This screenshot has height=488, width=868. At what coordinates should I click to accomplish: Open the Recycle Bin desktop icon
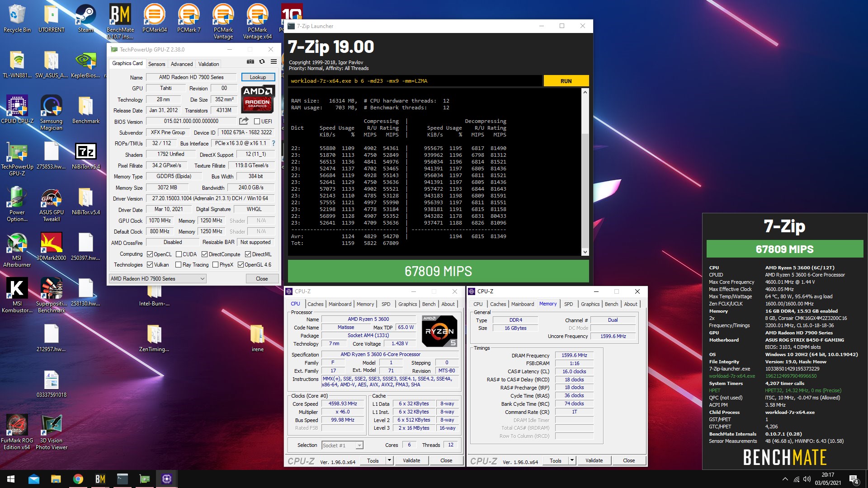17,18
